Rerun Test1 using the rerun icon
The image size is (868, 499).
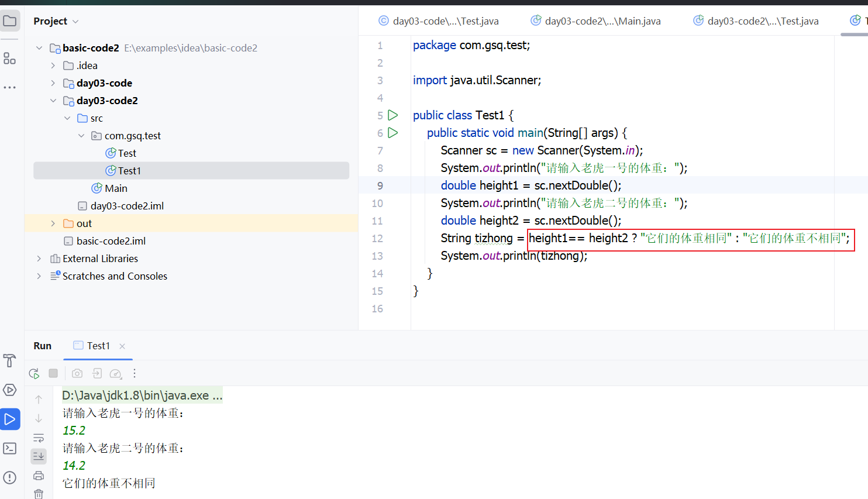tap(34, 373)
